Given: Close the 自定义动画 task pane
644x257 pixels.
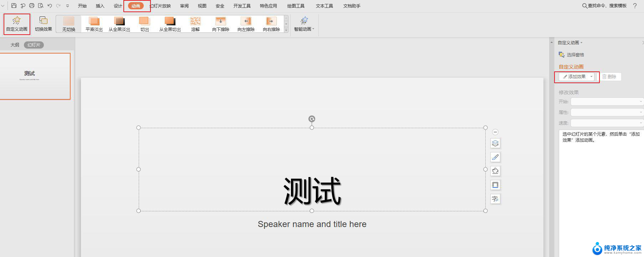Looking at the screenshot, I should [643, 43].
